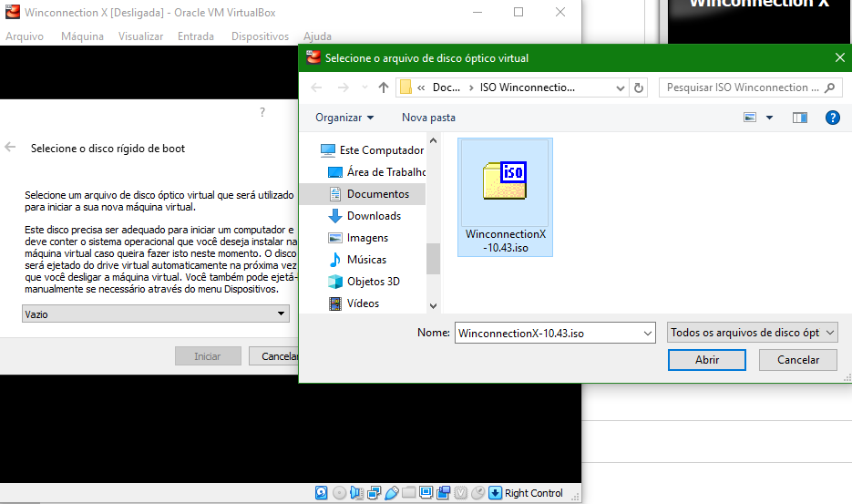
Task: Click the Nova pasta button
Action: [428, 118]
